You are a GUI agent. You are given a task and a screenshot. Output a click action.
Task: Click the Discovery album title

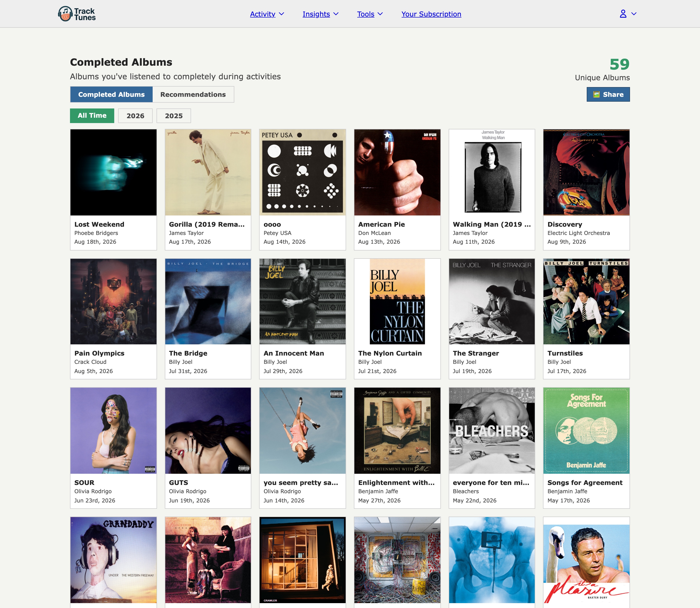click(x=565, y=224)
